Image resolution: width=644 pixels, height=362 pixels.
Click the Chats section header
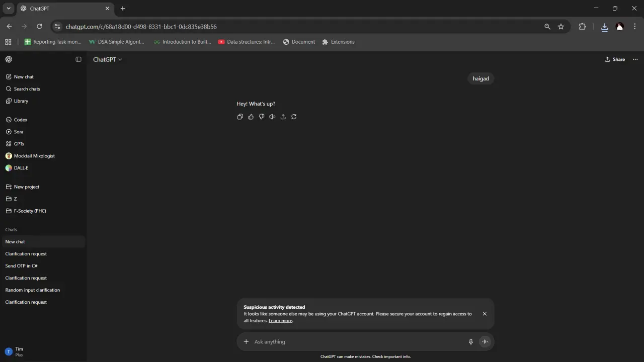coord(11,230)
